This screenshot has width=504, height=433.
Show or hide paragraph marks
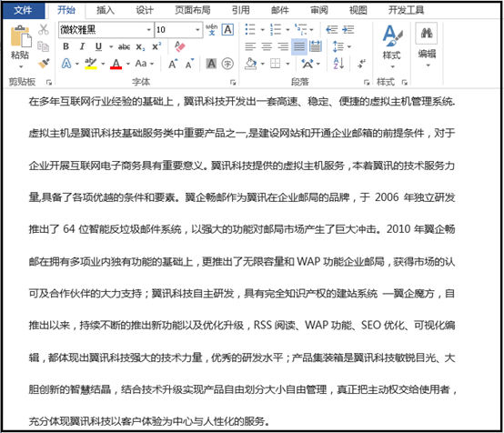[x=361, y=64]
